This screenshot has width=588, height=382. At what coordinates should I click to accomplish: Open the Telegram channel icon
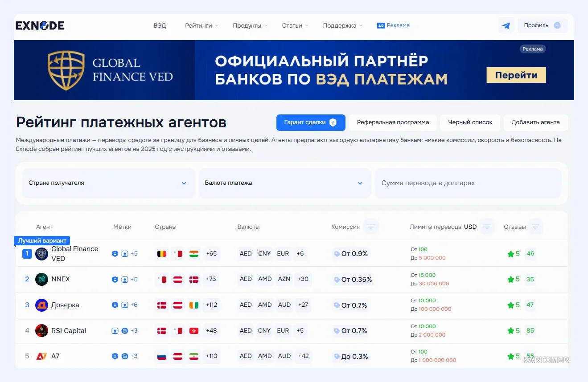pyautogui.click(x=506, y=25)
